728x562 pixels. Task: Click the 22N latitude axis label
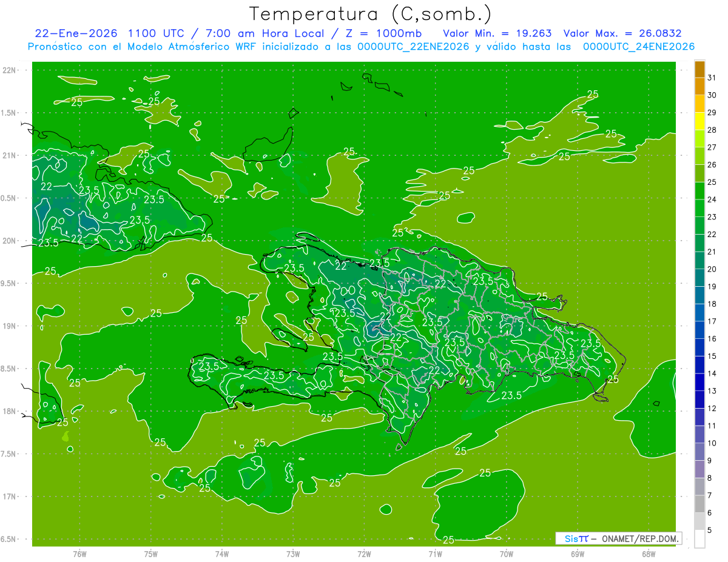[x=9, y=70]
